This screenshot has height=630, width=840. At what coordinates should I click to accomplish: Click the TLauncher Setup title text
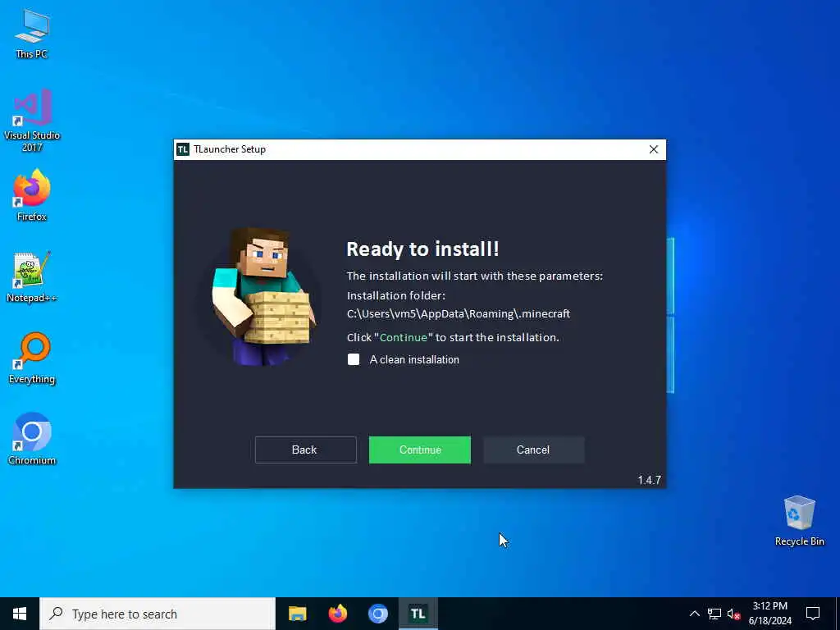(230, 149)
